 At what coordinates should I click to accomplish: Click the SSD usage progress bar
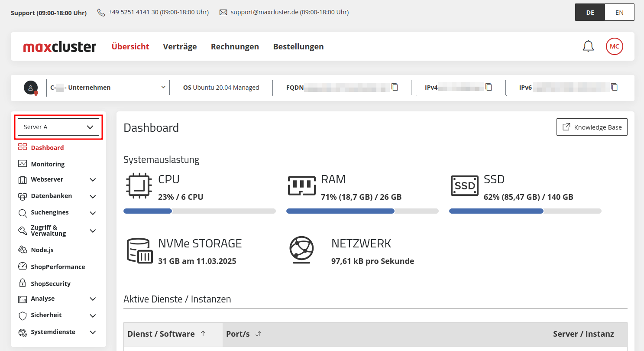tap(525, 211)
